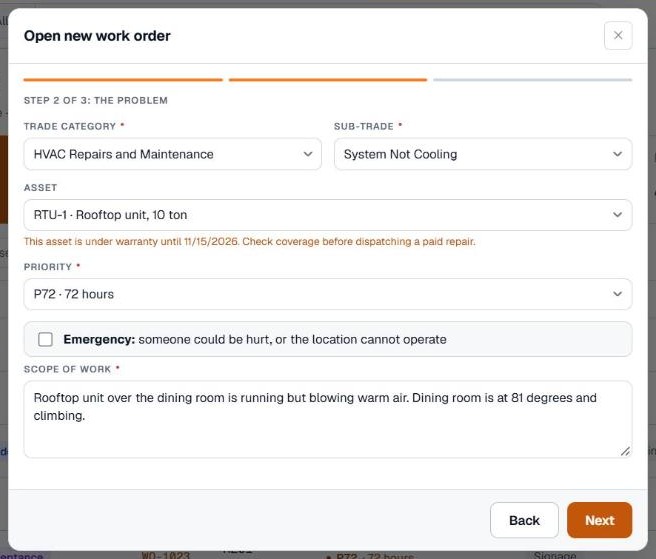This screenshot has height=559, width=656.
Task: Close the Open new work order dialog
Action: coord(618,36)
